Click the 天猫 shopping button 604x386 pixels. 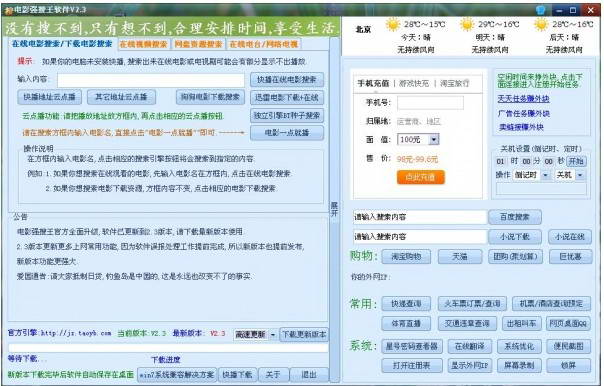click(460, 257)
